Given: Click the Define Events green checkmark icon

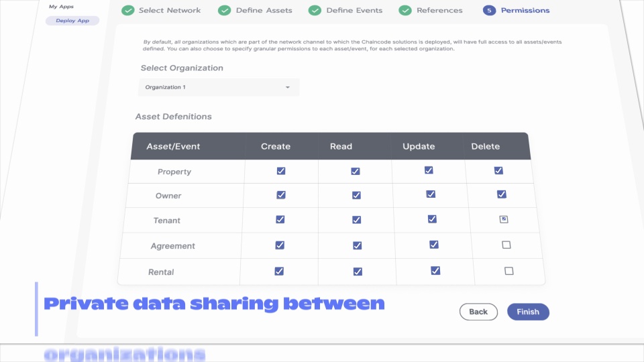Looking at the screenshot, I should click(315, 10).
